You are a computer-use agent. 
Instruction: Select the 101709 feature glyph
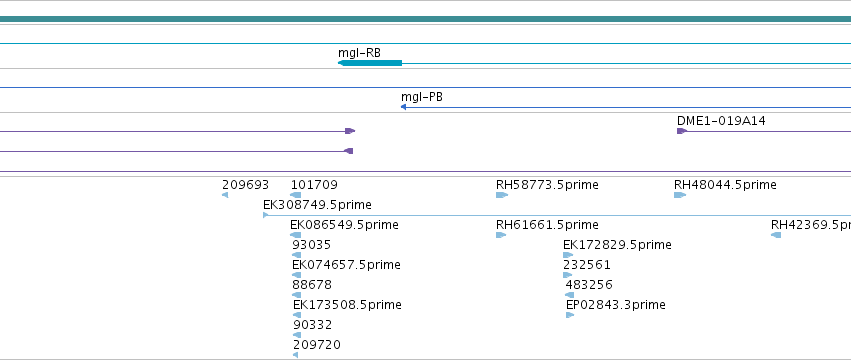coord(296,195)
